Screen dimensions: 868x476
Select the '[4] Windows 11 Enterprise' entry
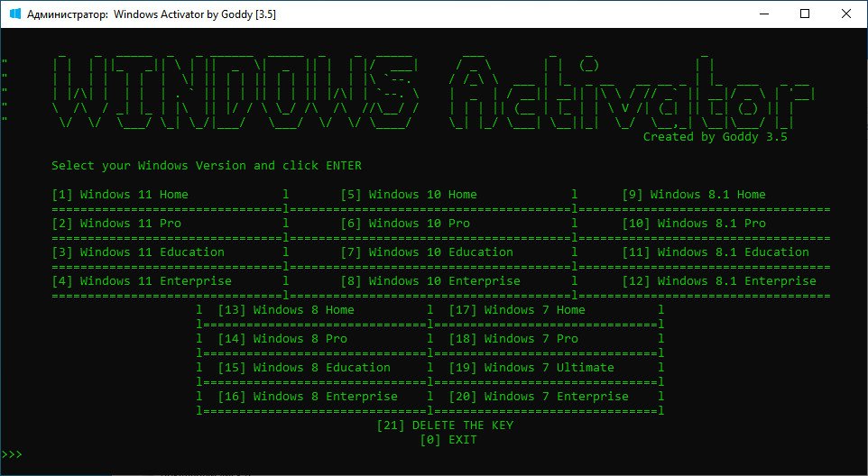point(142,281)
